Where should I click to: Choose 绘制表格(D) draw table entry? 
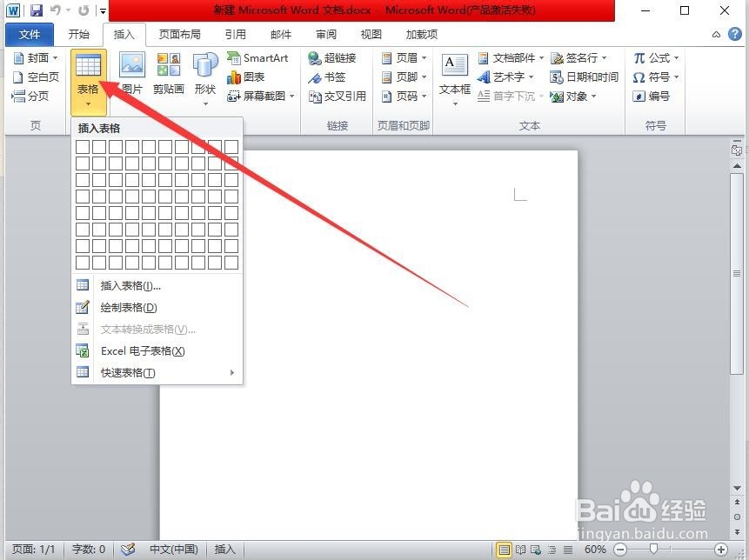click(157, 308)
